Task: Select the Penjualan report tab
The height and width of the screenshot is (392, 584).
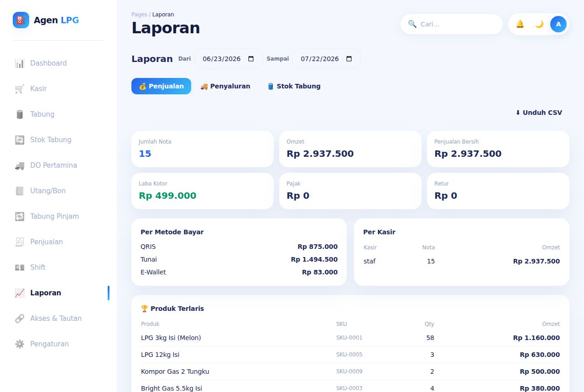Action: (161, 86)
